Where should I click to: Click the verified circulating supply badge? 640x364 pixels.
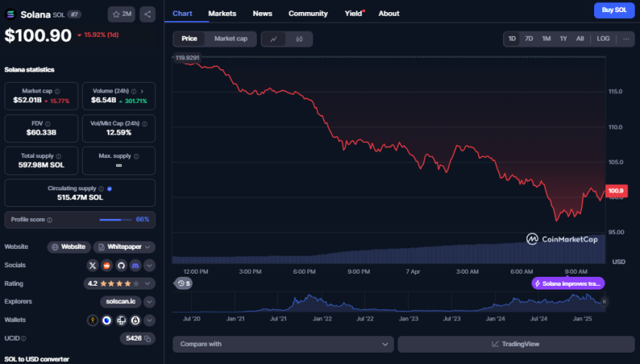(109, 189)
